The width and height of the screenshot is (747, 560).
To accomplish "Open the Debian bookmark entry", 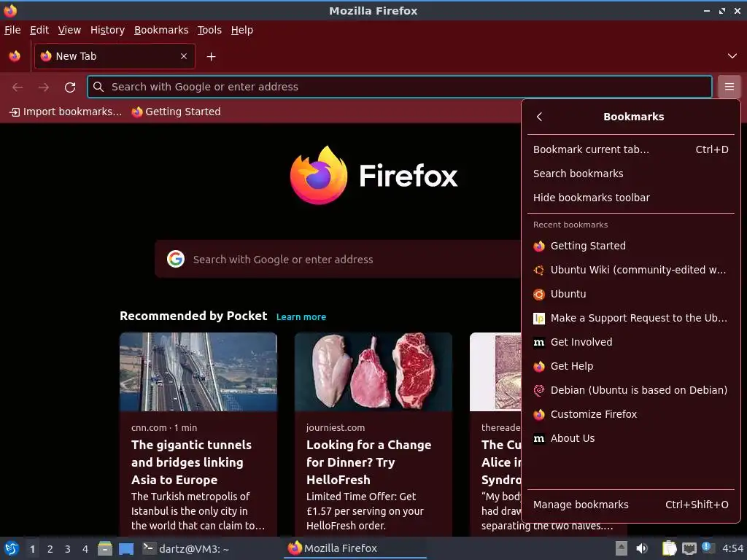I will point(631,390).
